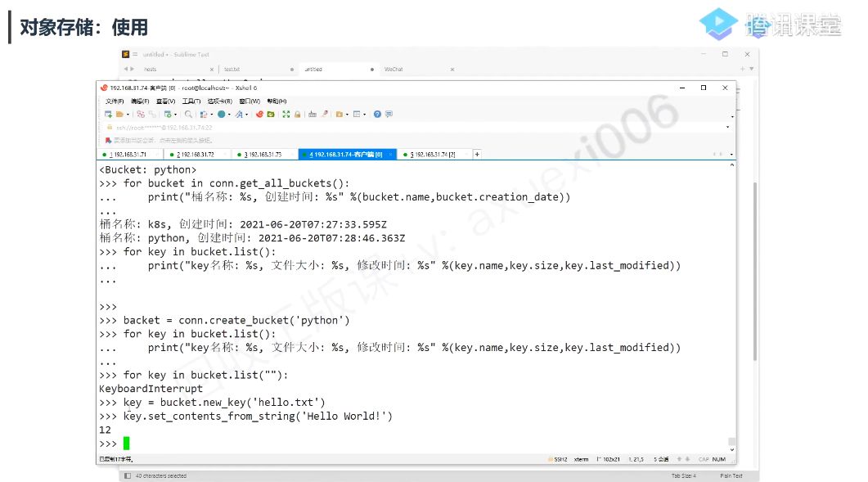
Task: Add a new session tab with plus button
Action: [x=477, y=154]
